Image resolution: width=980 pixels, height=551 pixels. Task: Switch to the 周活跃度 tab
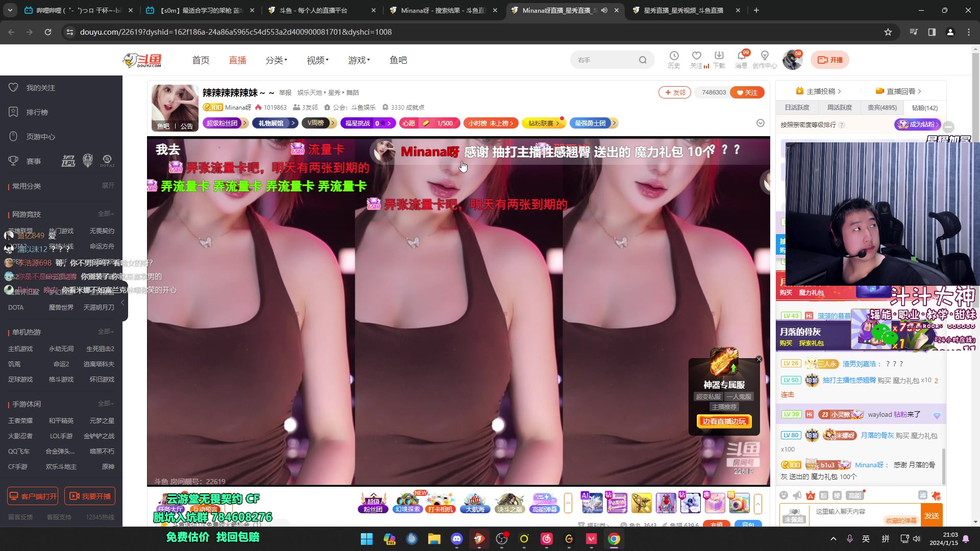click(x=839, y=108)
